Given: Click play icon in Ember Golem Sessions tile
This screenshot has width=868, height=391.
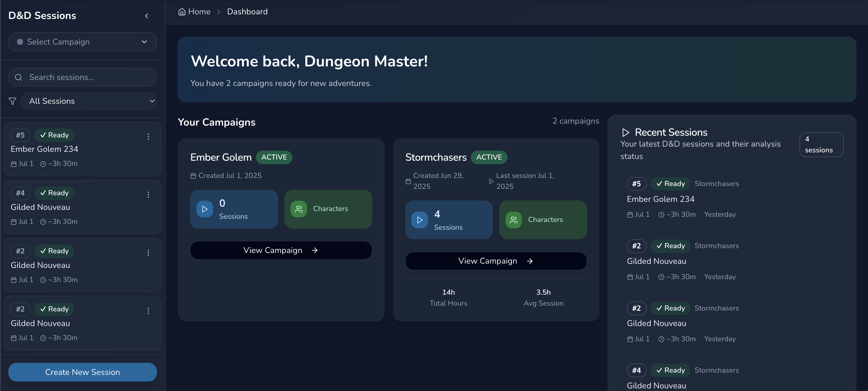Looking at the screenshot, I should [205, 209].
